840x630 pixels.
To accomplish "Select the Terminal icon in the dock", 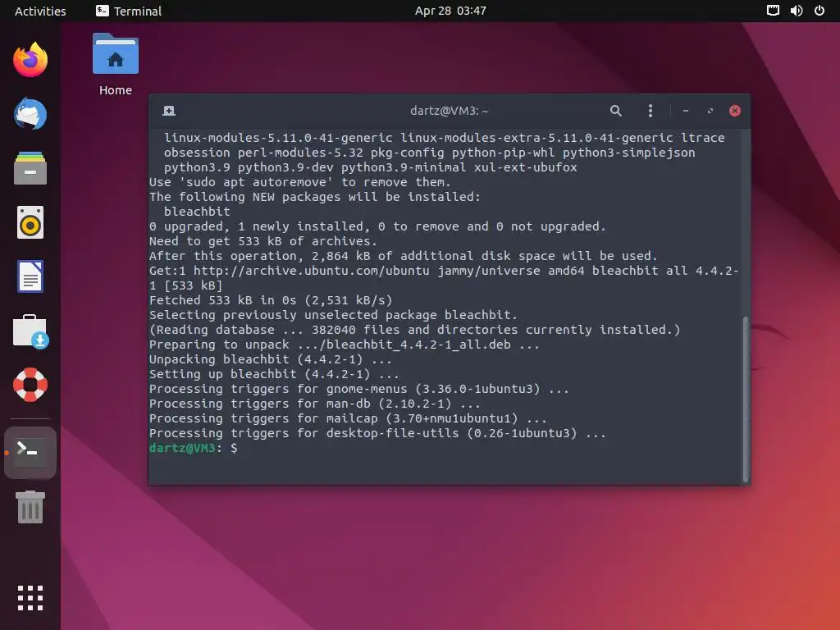I will [x=30, y=453].
